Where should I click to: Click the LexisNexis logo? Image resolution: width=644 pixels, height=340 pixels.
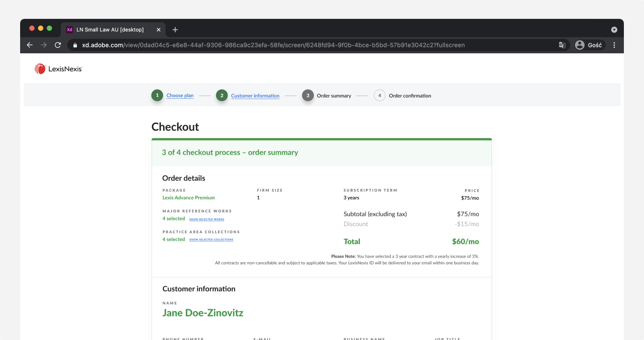click(59, 69)
